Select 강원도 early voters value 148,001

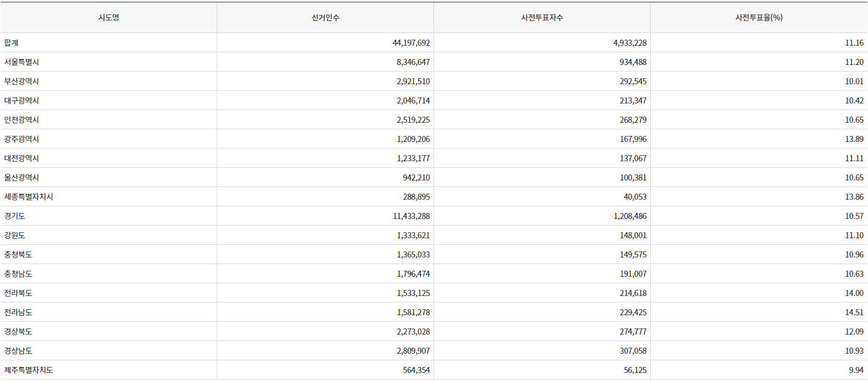[x=631, y=235]
